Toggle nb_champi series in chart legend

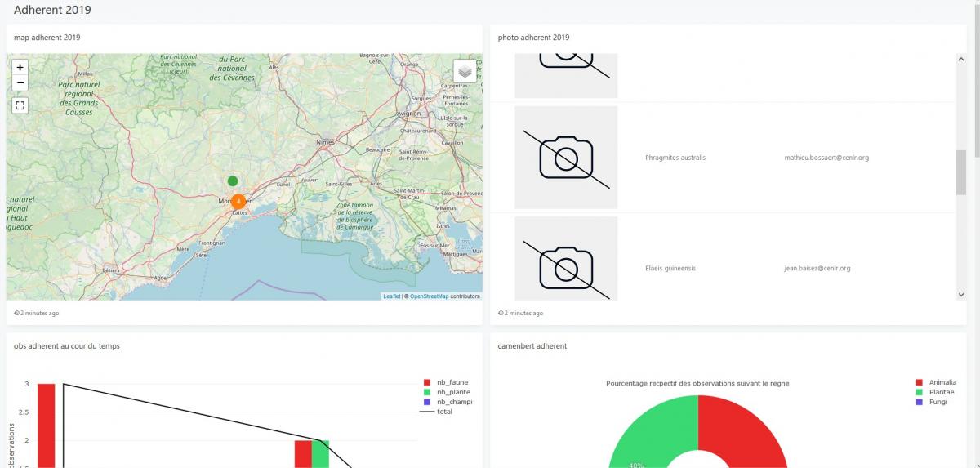[448, 402]
